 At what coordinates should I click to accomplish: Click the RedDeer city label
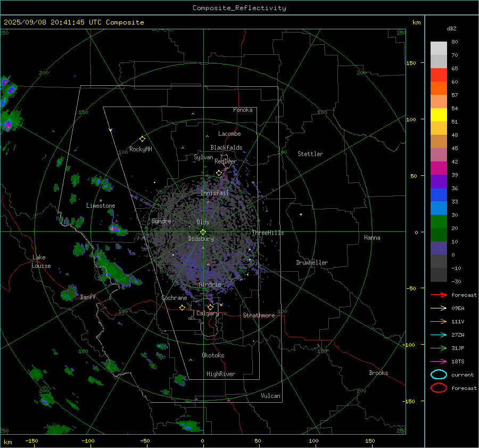coord(226,161)
